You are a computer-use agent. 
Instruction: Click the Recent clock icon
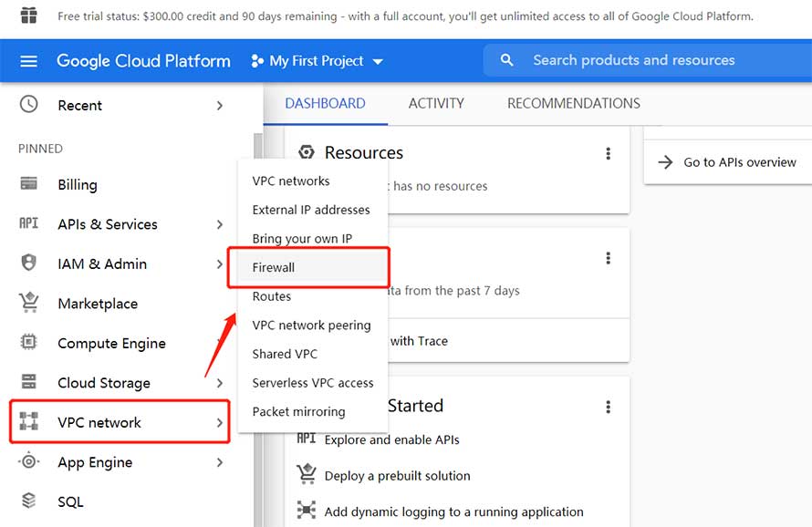pos(29,104)
